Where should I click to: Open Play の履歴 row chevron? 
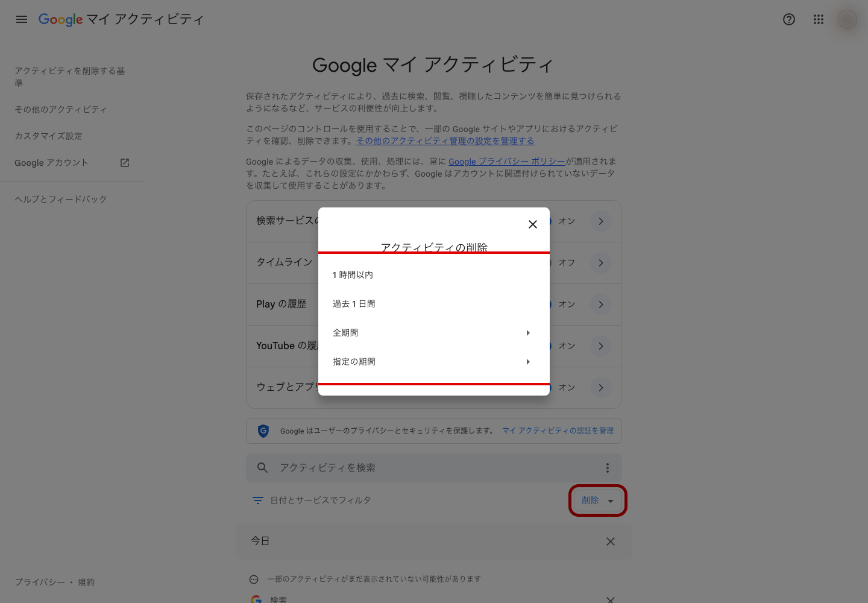click(601, 305)
